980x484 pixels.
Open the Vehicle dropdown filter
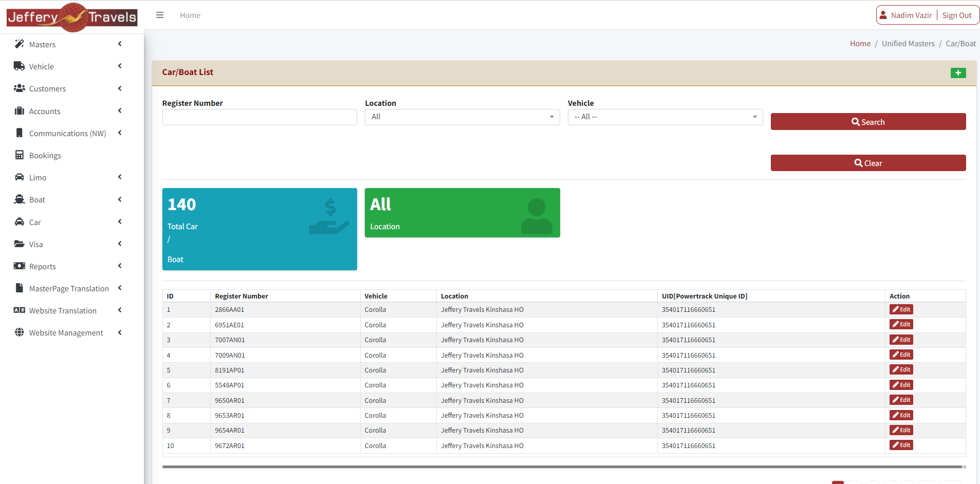tap(664, 117)
